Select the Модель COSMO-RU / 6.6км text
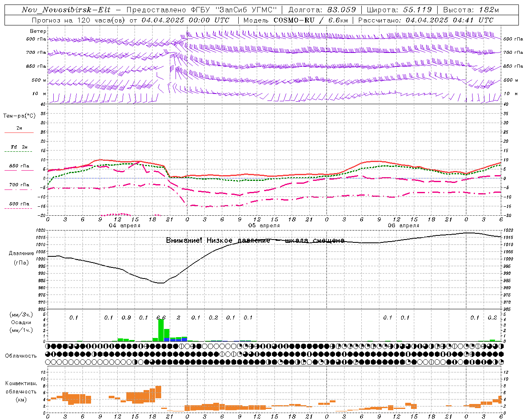 (296, 20)
